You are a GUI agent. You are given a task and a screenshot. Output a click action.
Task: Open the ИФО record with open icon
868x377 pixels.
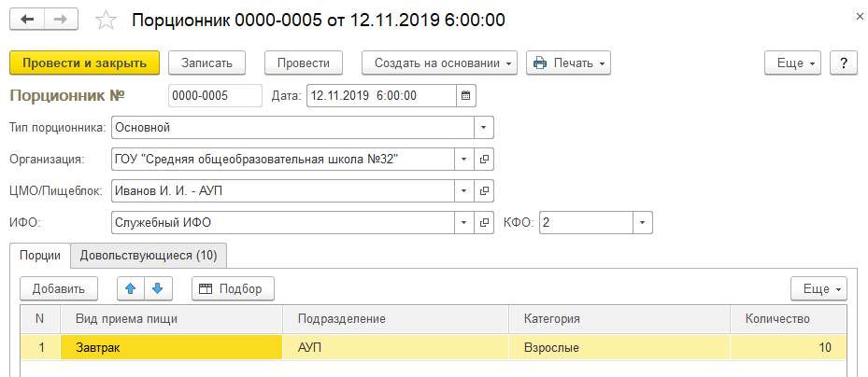[484, 223]
